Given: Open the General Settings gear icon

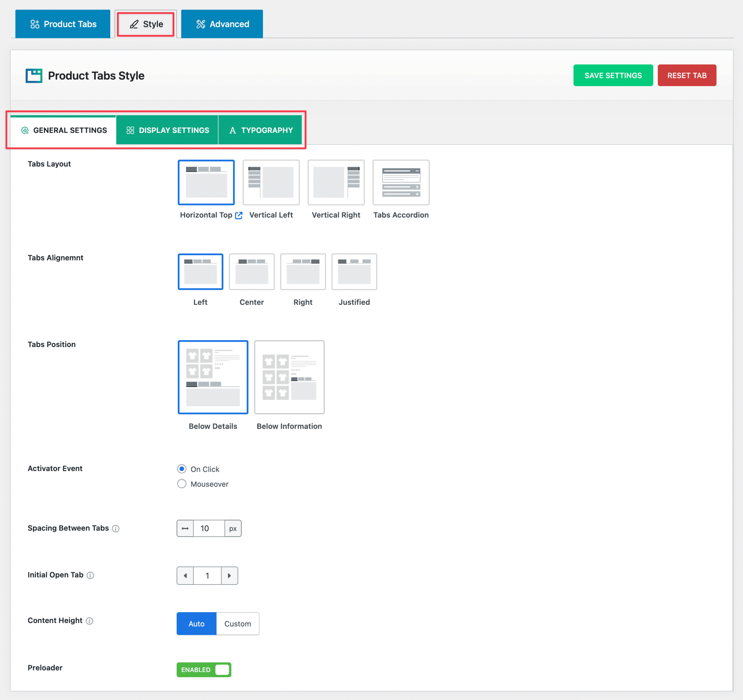Looking at the screenshot, I should (25, 130).
